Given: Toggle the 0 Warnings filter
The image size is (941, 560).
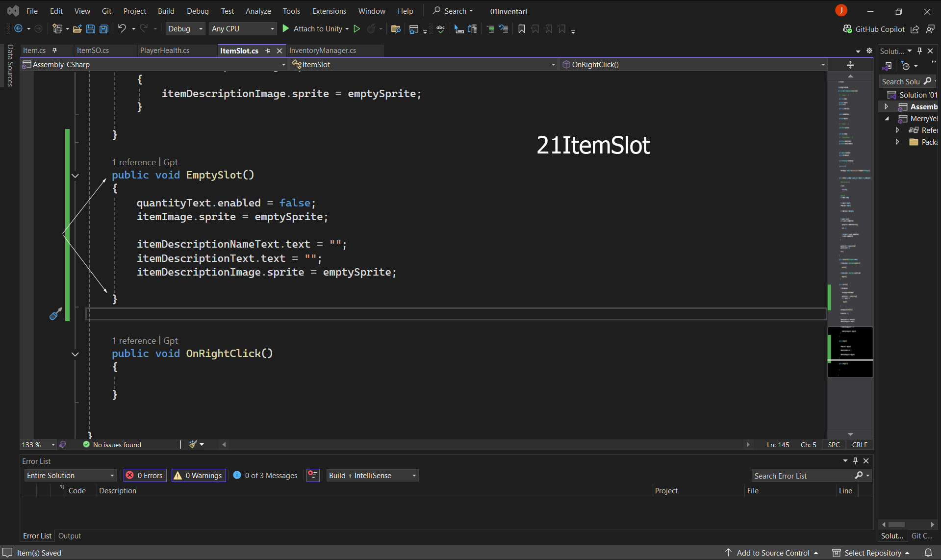Looking at the screenshot, I should coord(199,475).
